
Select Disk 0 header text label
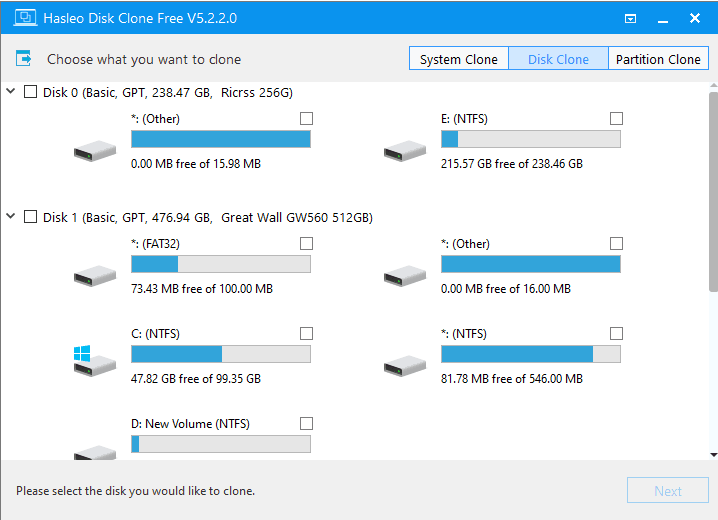pyautogui.click(x=168, y=92)
